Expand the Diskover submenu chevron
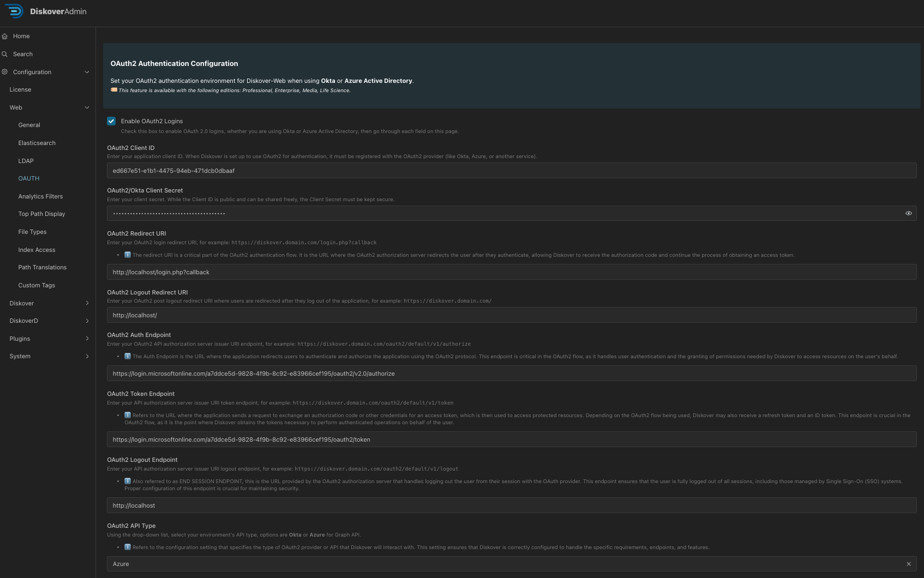This screenshot has height=578, width=924. (x=87, y=303)
